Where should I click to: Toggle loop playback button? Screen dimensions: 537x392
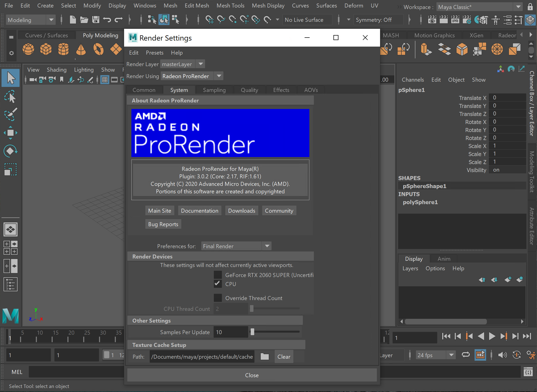coord(466,355)
